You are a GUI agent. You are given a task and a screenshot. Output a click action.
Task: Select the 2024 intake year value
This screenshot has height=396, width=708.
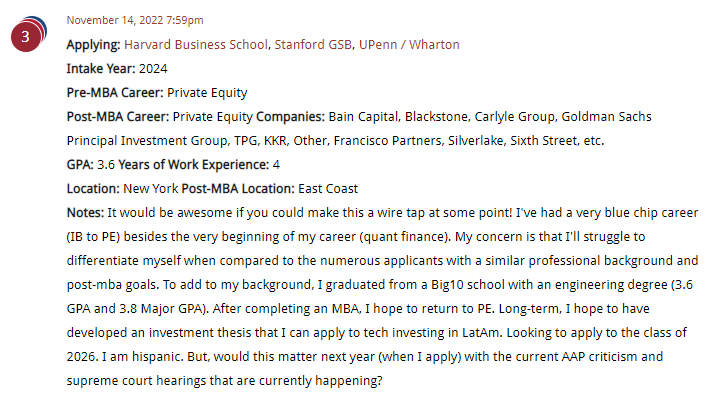153,69
